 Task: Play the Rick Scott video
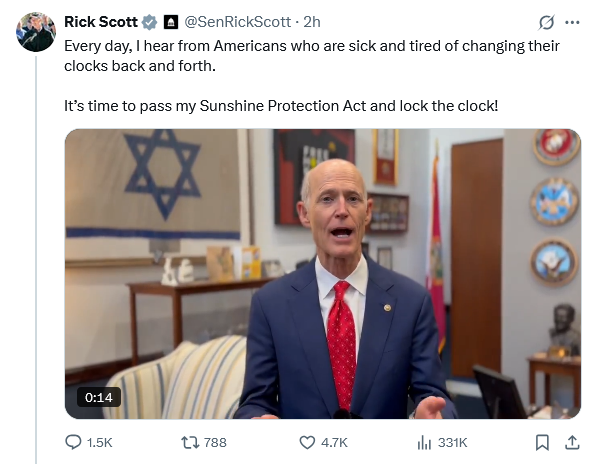323,274
